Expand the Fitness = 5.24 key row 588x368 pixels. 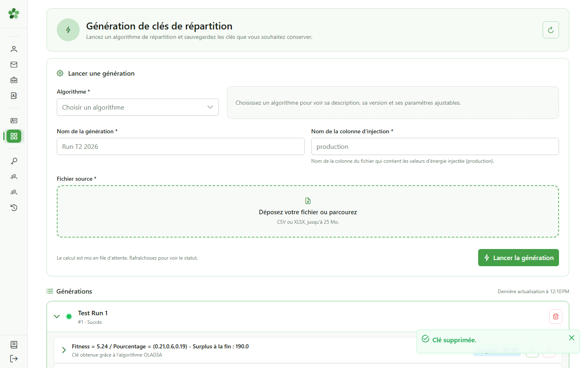(64, 350)
